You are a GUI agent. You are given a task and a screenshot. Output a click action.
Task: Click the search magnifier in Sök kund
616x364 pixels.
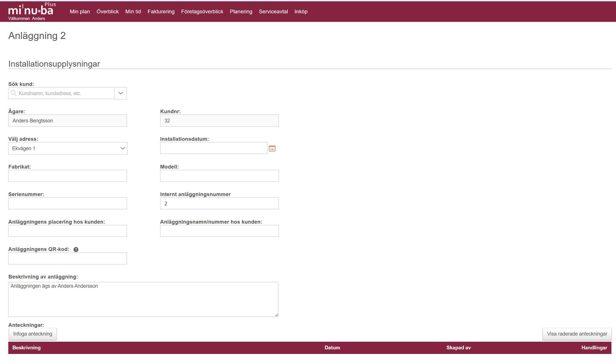pyautogui.click(x=14, y=93)
